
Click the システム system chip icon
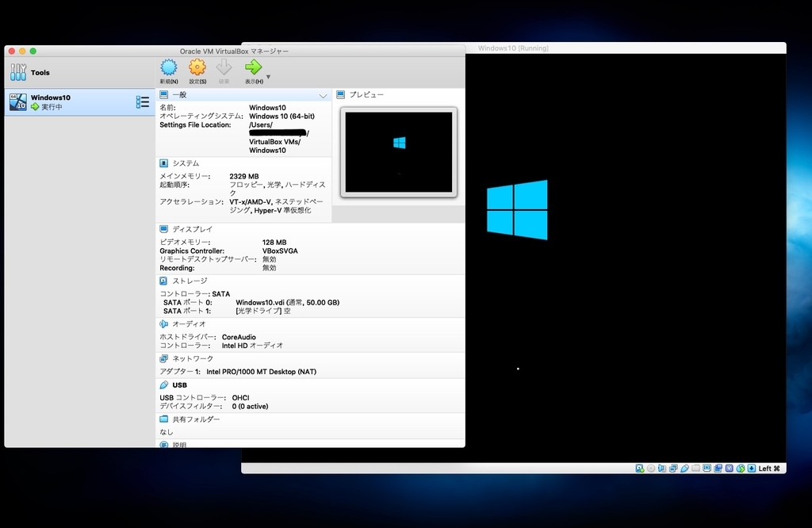click(163, 163)
